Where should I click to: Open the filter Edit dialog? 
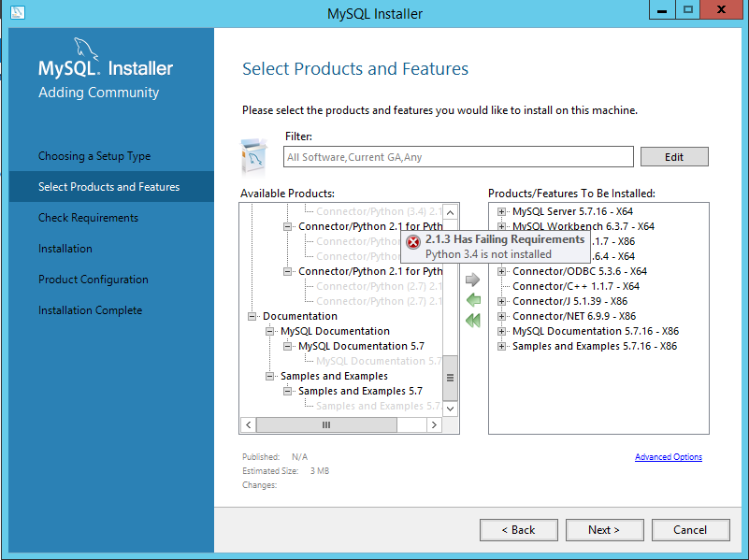click(x=674, y=156)
